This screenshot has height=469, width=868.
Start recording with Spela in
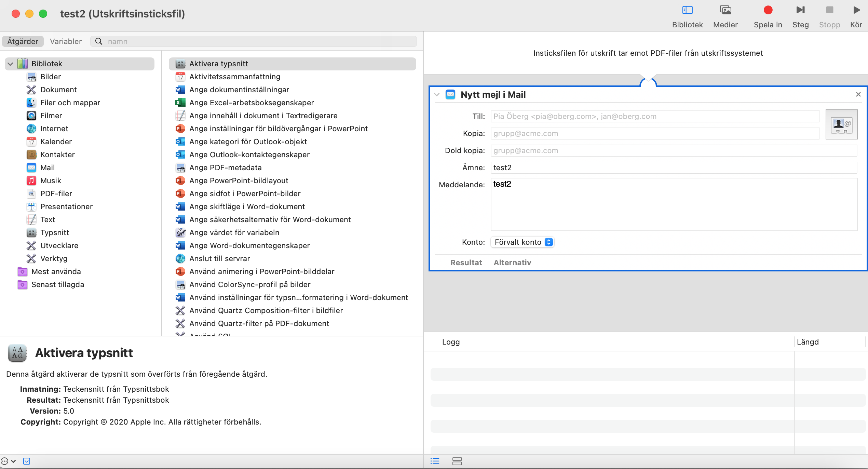[x=768, y=10]
